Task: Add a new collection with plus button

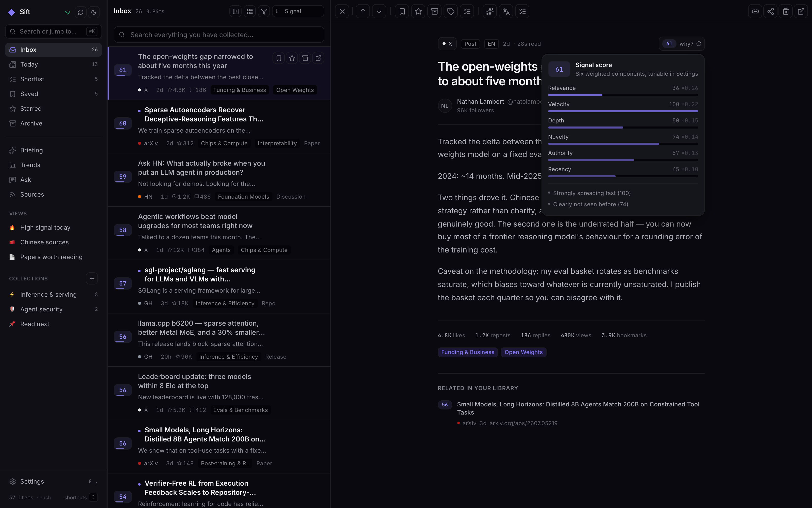Action: click(x=92, y=279)
